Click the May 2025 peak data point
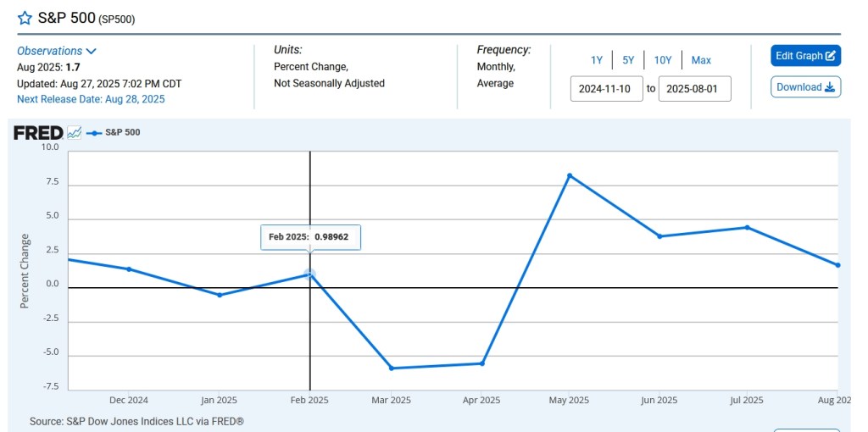The width and height of the screenshot is (868, 432). 570,175
